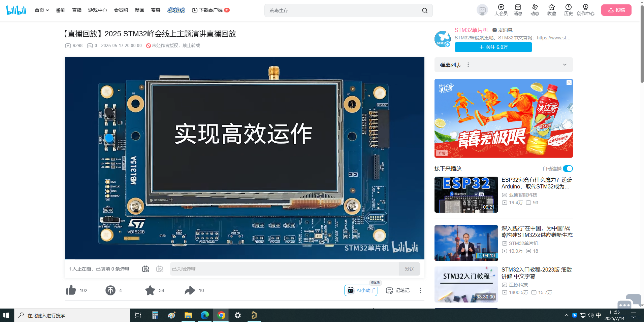Screen dimensions: 644x322
Task: Go to the 番剧 section
Action: point(61,10)
